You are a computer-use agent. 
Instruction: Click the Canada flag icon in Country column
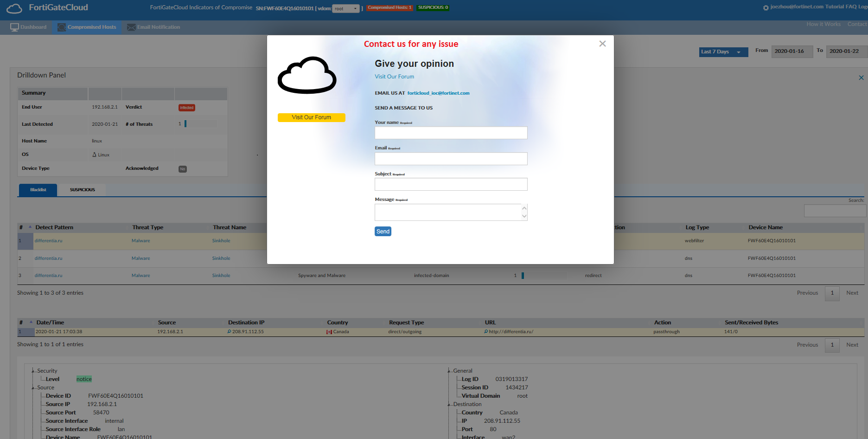329,331
